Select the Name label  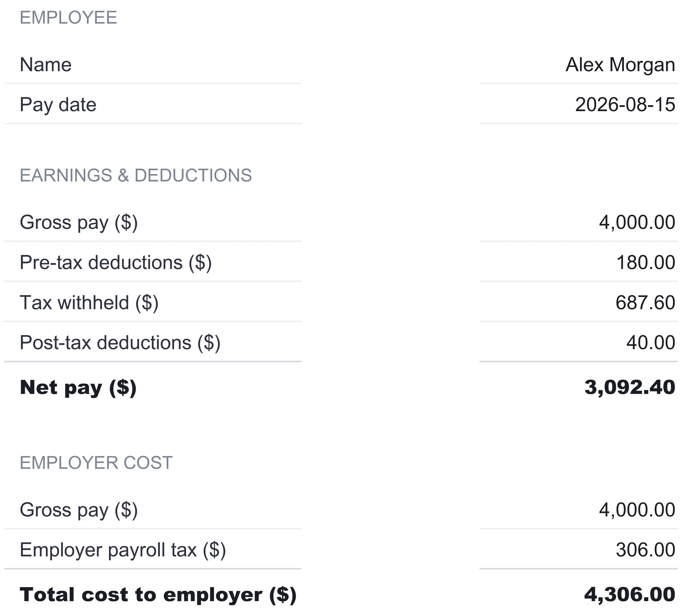coord(46,64)
